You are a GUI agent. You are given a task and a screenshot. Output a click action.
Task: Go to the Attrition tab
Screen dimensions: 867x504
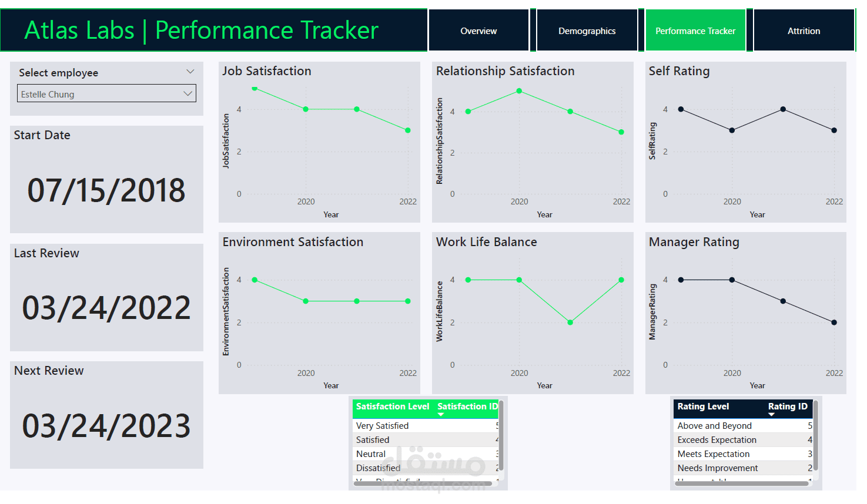coord(804,31)
